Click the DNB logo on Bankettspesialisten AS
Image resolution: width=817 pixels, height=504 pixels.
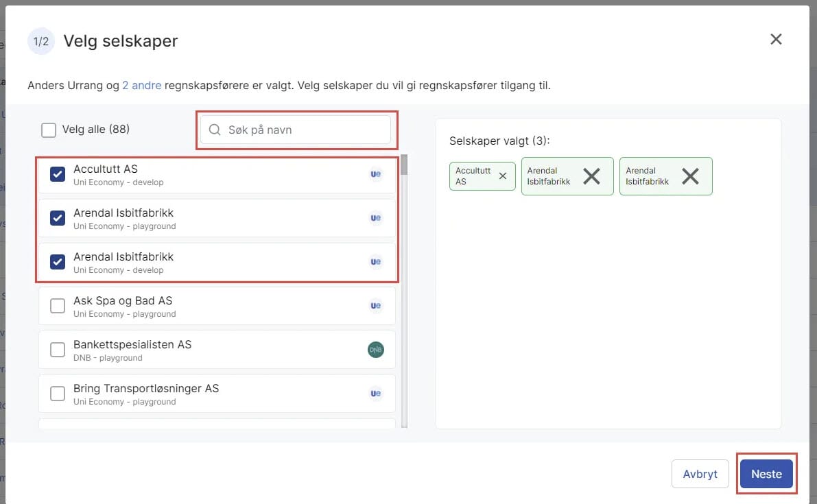click(x=375, y=350)
